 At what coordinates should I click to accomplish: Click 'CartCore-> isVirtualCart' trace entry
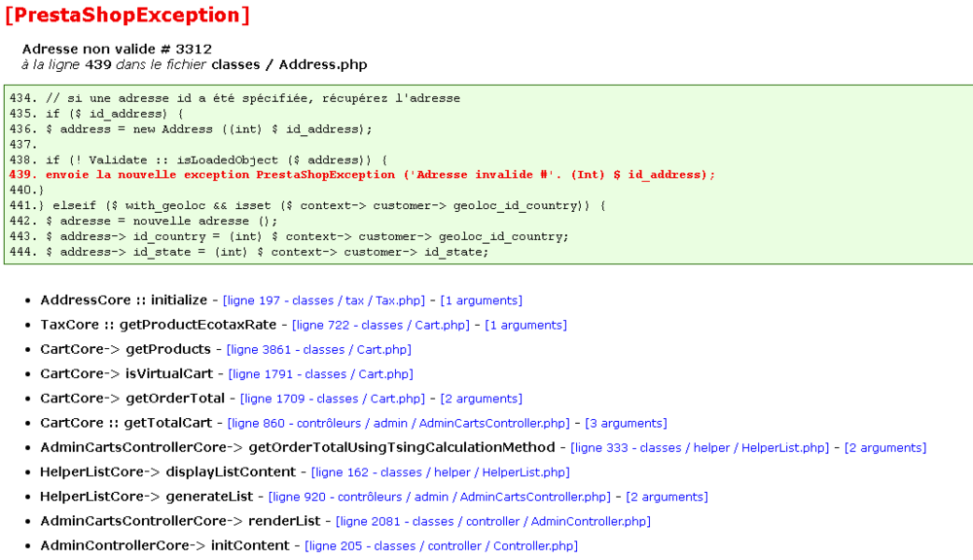[x=126, y=374]
